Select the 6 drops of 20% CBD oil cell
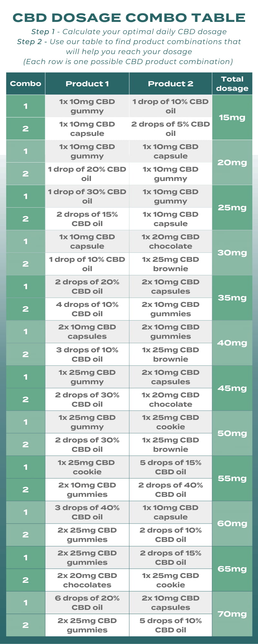Image resolution: width=258 pixels, height=644 pixels. (87, 603)
